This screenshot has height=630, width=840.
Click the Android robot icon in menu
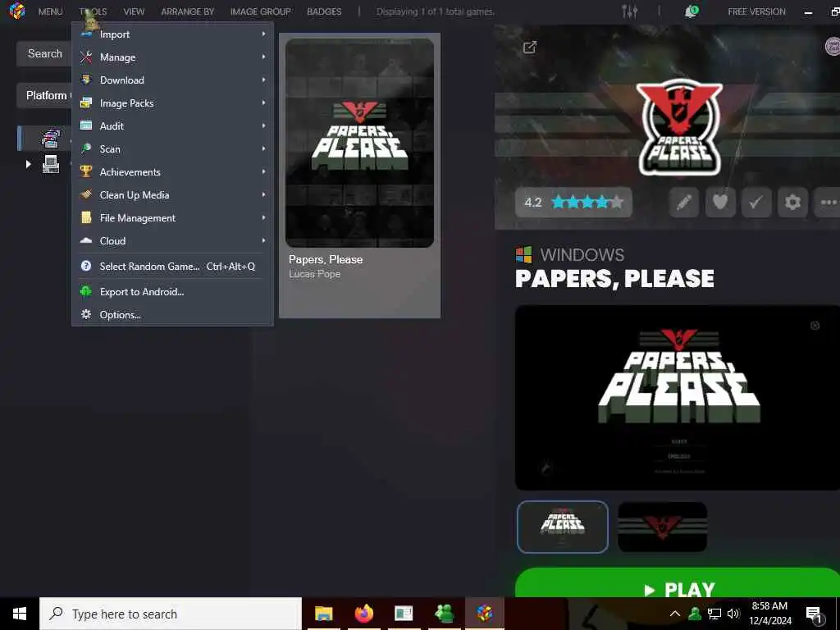[85, 291]
